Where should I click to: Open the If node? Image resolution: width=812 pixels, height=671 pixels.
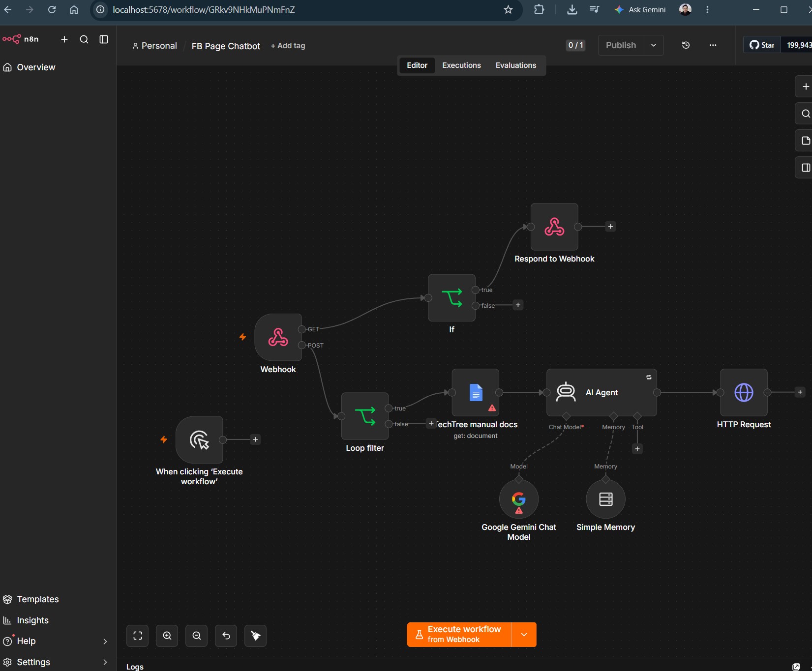[x=451, y=298]
